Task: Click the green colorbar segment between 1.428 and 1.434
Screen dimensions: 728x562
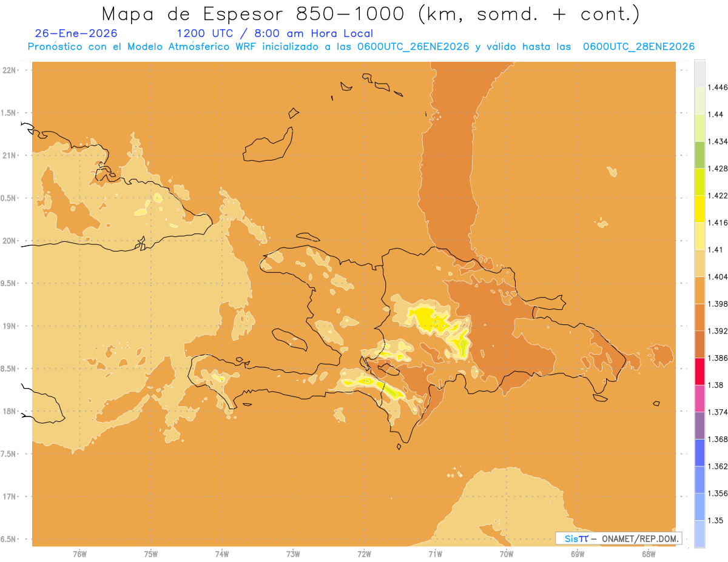Action: (699, 155)
